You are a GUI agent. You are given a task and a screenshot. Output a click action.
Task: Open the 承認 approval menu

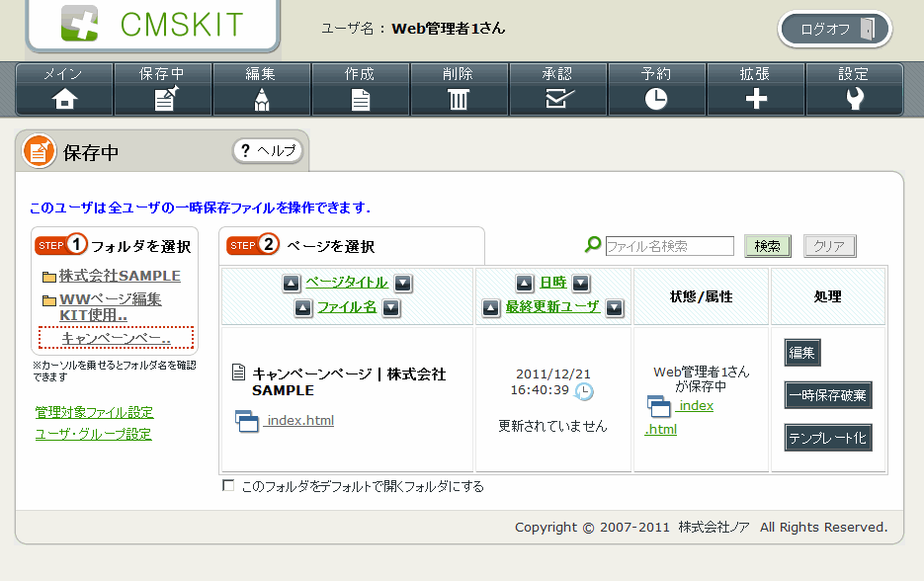pos(557,89)
